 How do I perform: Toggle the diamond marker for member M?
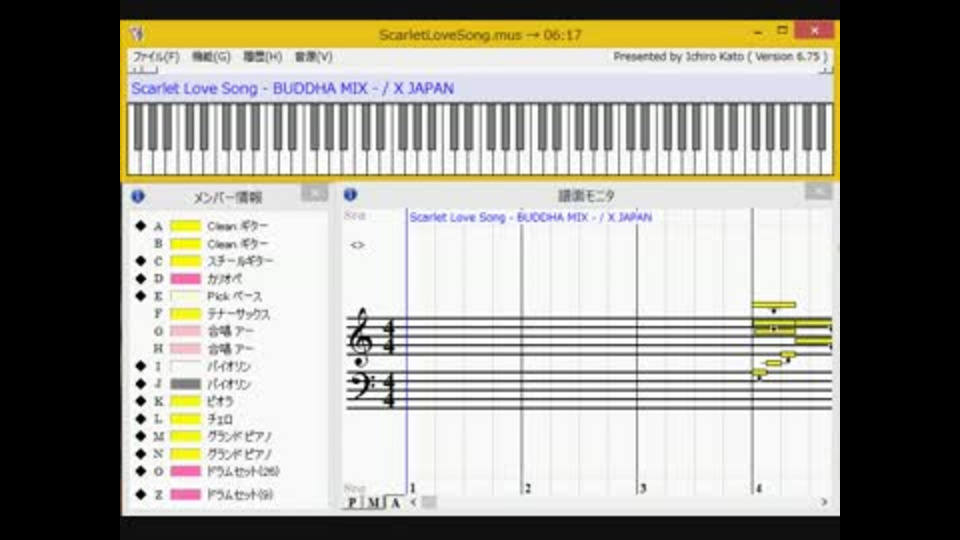click(141, 437)
